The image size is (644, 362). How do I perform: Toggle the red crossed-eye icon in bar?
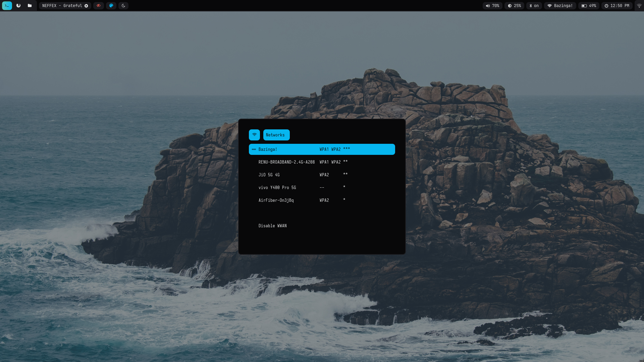[x=99, y=6]
